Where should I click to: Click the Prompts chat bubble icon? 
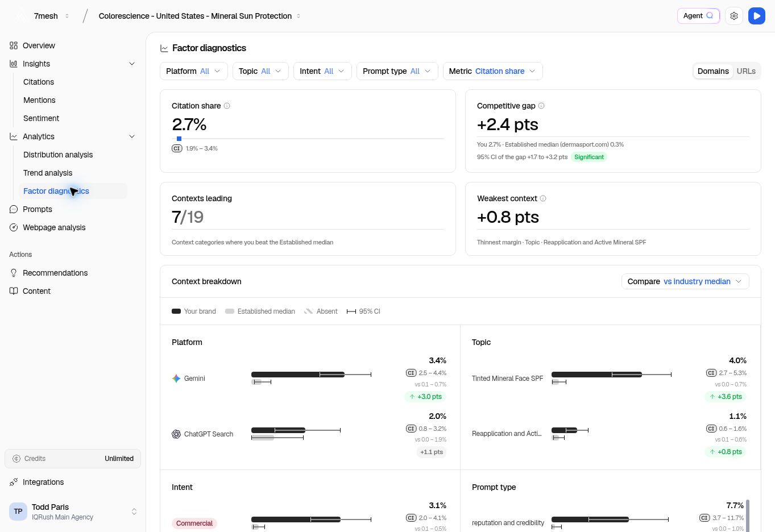[14, 209]
